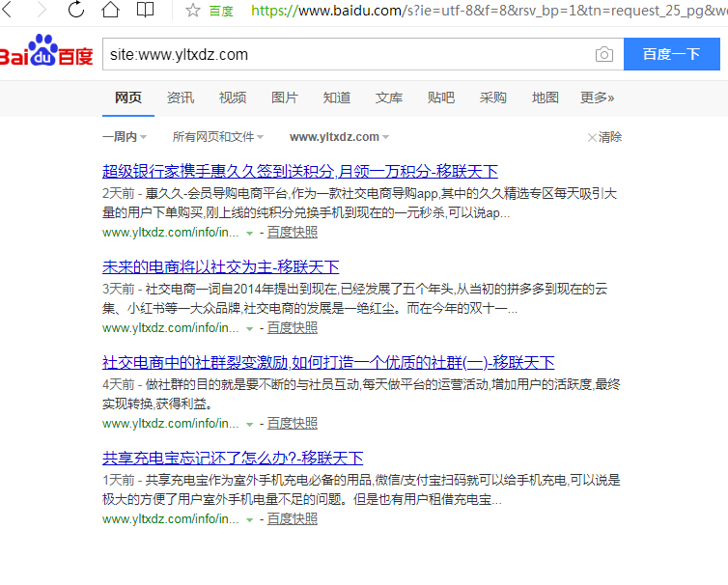Switch to the 视频 tab
The height and width of the screenshot is (585, 728).
pyautogui.click(x=233, y=97)
